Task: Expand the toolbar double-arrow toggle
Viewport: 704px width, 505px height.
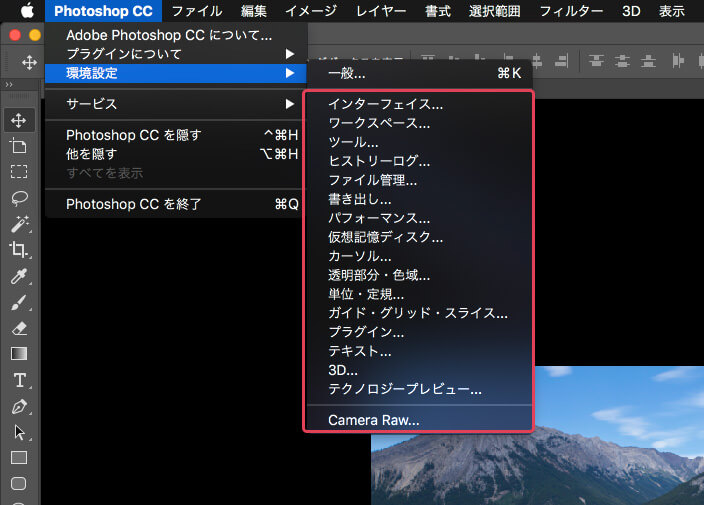Action: tap(9, 84)
